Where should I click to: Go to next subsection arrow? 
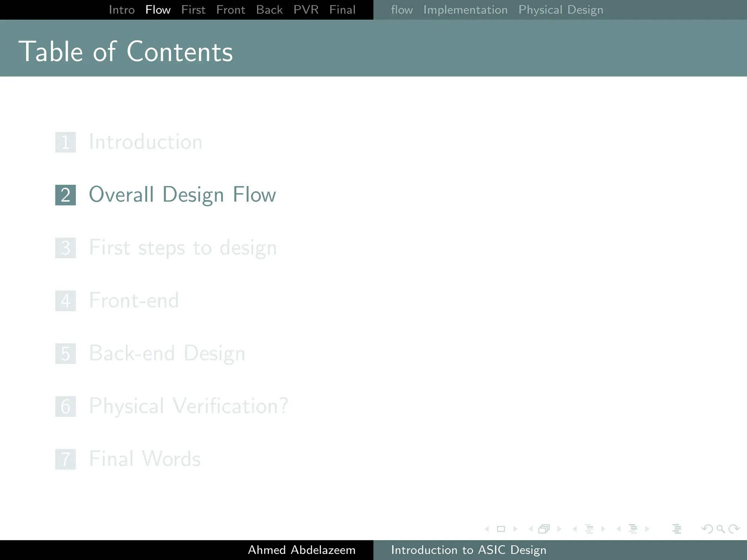[603, 529]
